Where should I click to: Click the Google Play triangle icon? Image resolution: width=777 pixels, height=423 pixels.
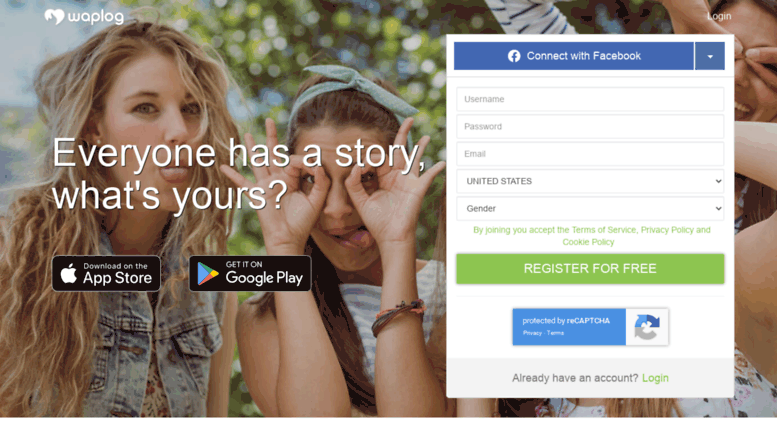click(208, 273)
